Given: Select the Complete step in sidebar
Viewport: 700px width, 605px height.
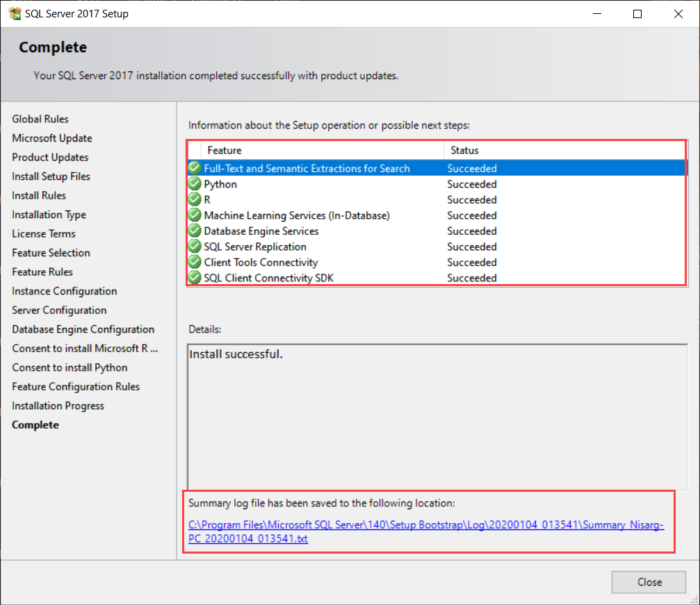Looking at the screenshot, I should pos(35,424).
